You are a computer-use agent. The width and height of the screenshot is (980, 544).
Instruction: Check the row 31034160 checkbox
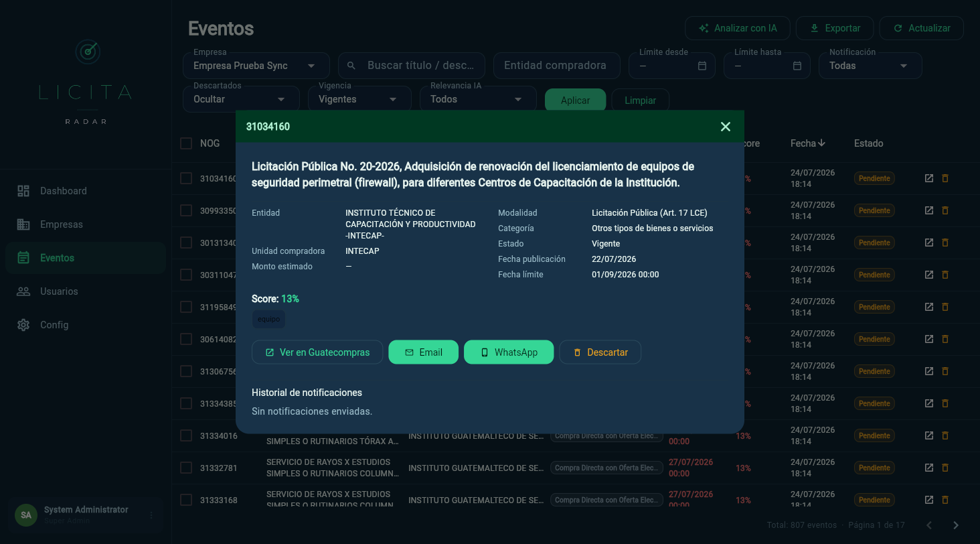pos(186,178)
